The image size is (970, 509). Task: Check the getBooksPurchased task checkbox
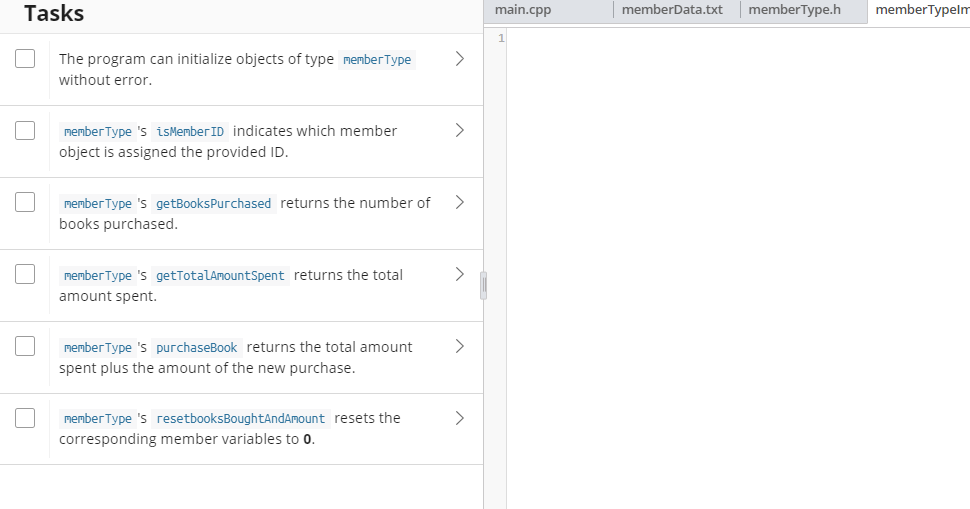25,202
